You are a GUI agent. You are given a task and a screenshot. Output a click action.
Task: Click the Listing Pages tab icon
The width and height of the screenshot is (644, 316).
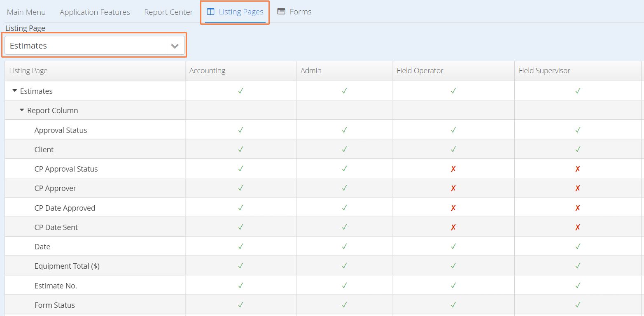point(210,12)
